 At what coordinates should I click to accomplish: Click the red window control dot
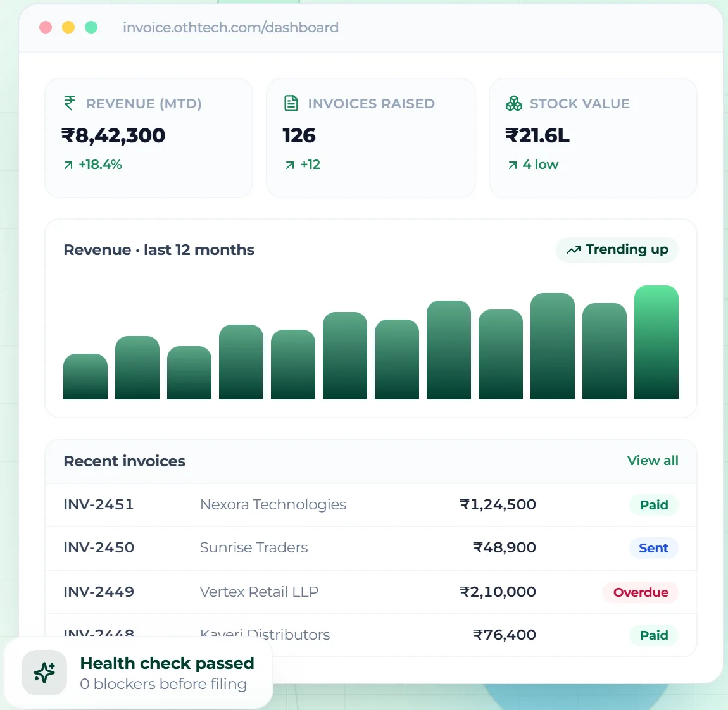pyautogui.click(x=46, y=27)
